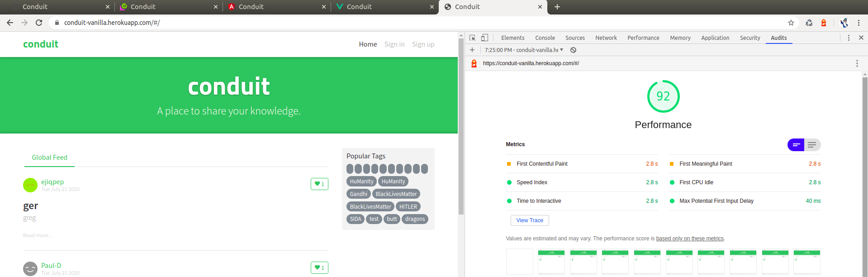868x277 pixels.
Task: Open the wizard profile avatar menu
Action: [x=844, y=23]
